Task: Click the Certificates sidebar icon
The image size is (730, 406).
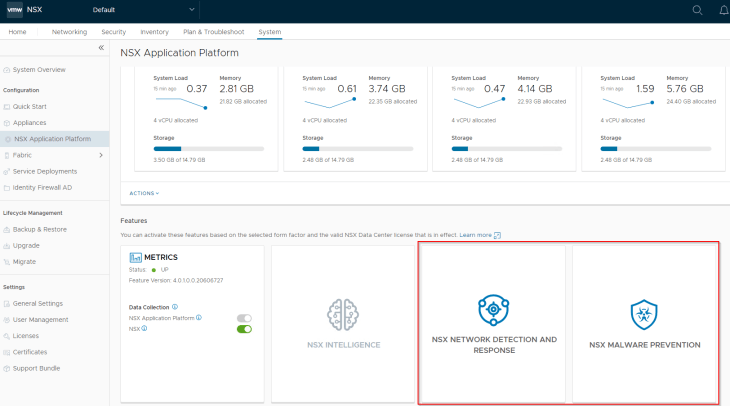Action: (x=7, y=352)
